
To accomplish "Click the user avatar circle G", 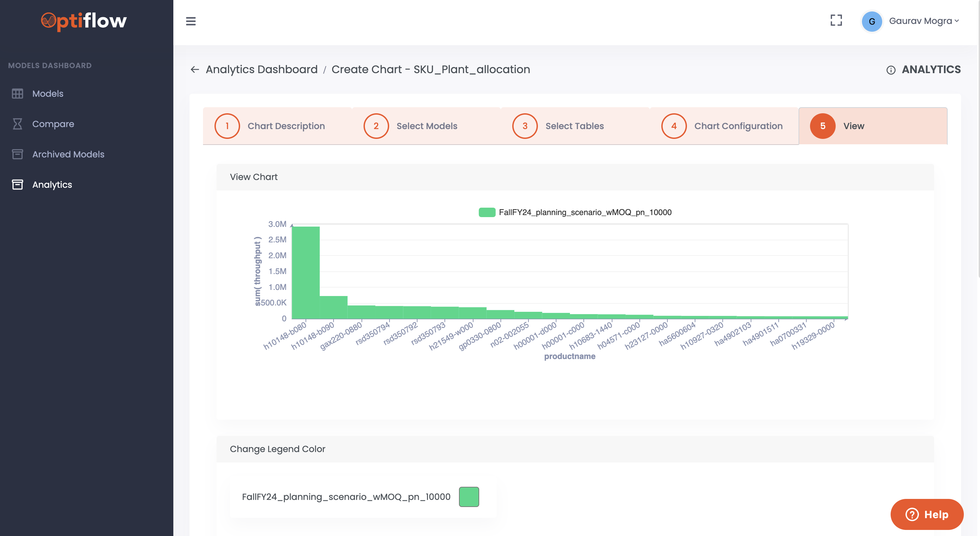I will point(871,21).
